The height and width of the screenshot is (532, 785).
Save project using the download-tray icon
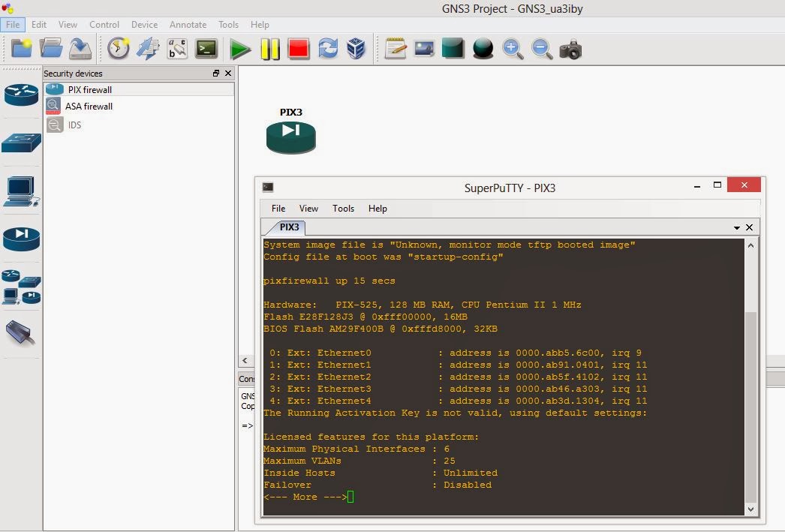point(80,49)
